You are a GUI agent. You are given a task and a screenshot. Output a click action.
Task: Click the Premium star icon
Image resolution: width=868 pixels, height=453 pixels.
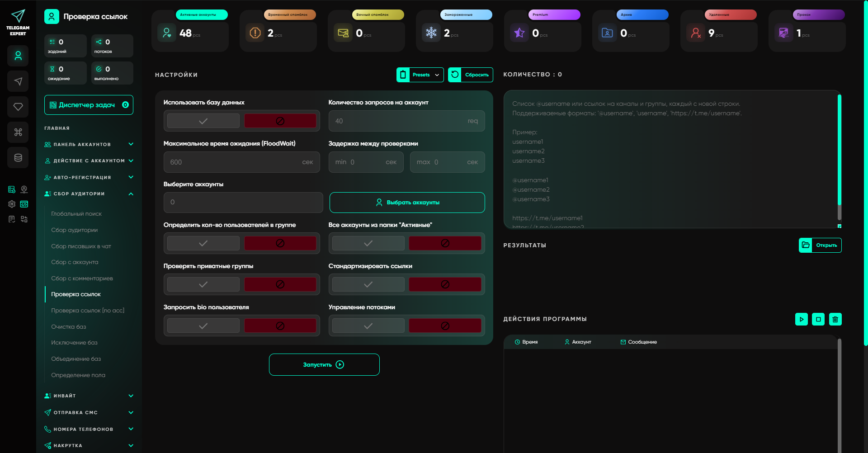click(x=519, y=33)
